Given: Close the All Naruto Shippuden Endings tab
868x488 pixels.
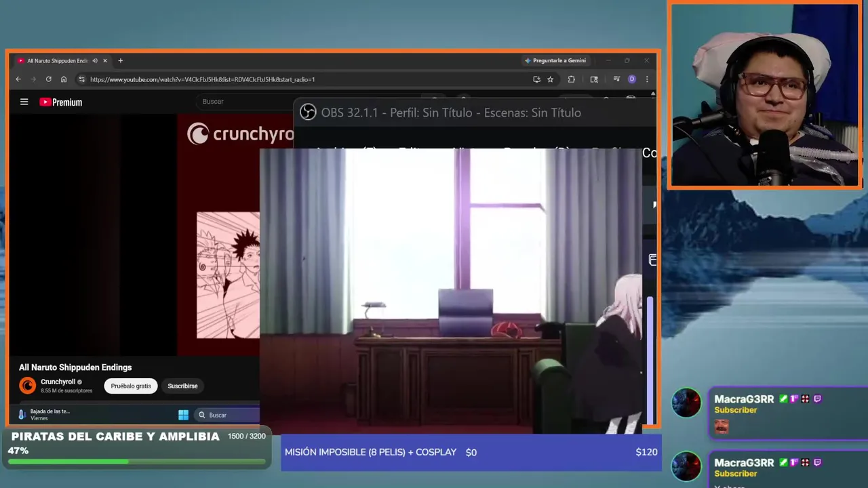Looking at the screenshot, I should point(105,61).
